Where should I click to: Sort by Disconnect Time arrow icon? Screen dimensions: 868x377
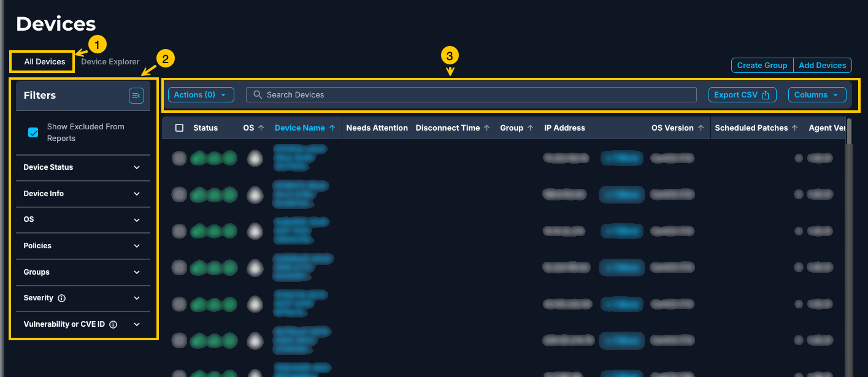pyautogui.click(x=487, y=128)
